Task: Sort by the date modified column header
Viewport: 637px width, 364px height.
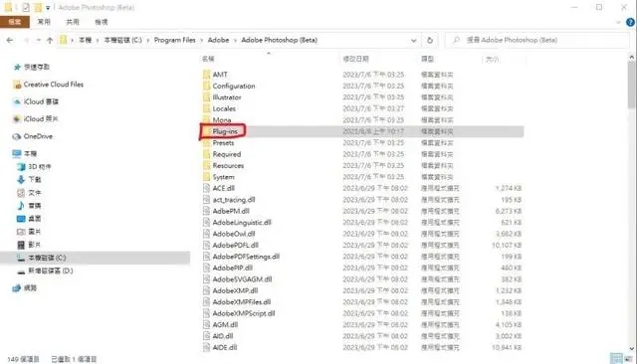Action: point(356,60)
